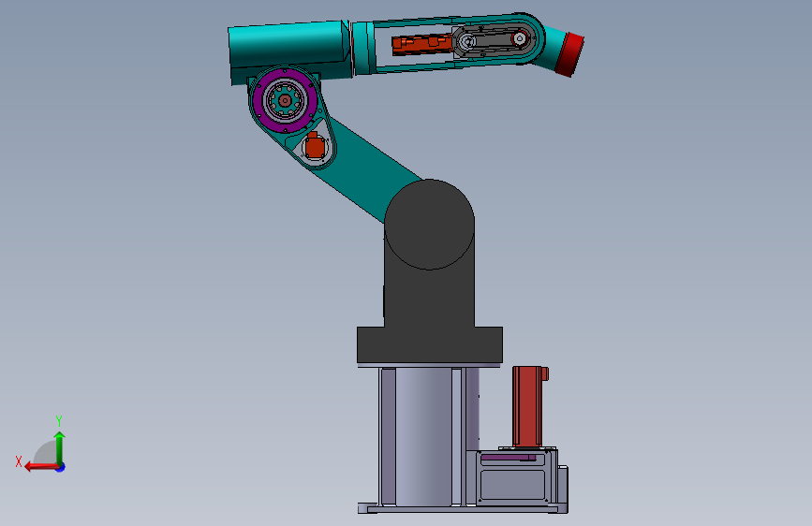Select the gearbox housing under the red base motor
The image size is (812, 526).
512,477
